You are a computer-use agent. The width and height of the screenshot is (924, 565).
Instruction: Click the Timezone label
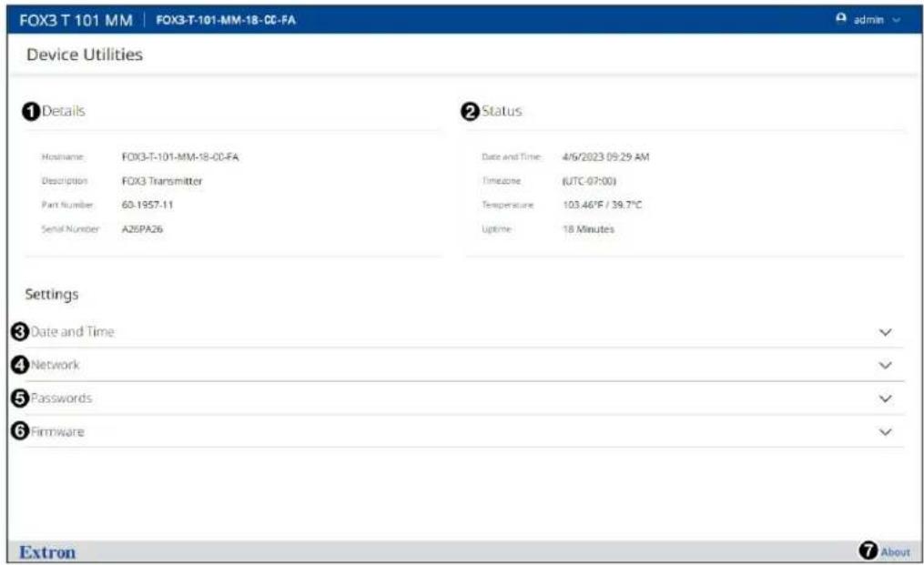click(501, 181)
